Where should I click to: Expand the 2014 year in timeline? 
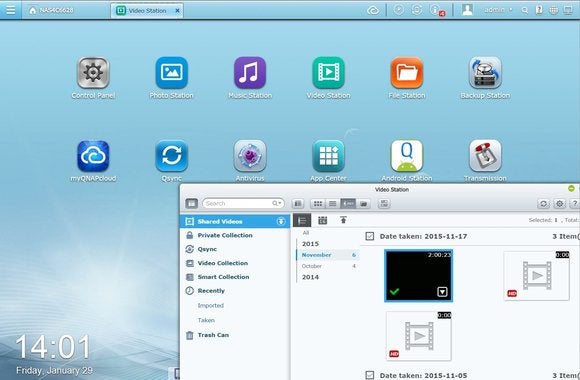tap(310, 277)
